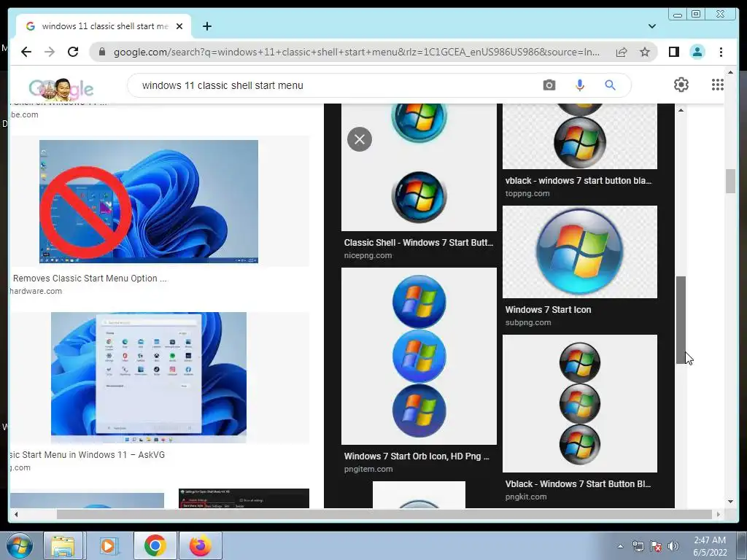Click the address bar URL
747x560 pixels.
(x=356, y=52)
